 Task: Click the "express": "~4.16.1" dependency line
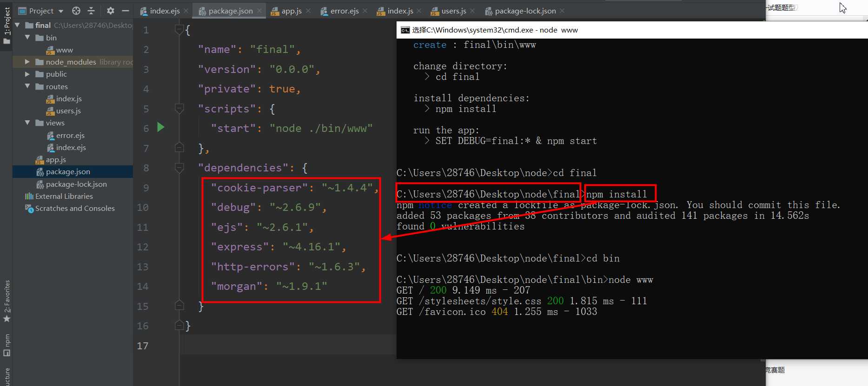pyautogui.click(x=278, y=247)
